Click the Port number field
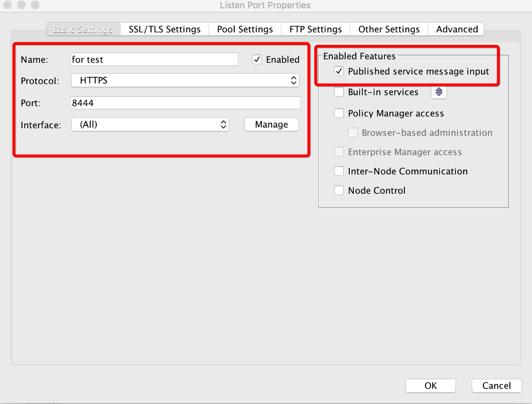 click(x=185, y=102)
